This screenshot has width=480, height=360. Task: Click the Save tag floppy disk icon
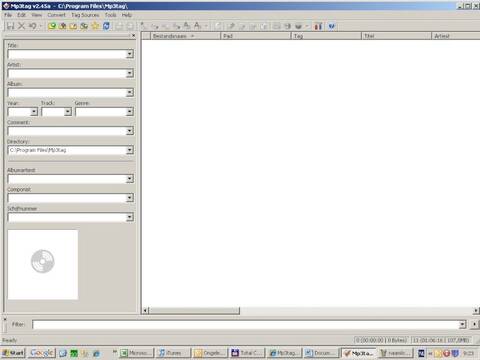10,26
